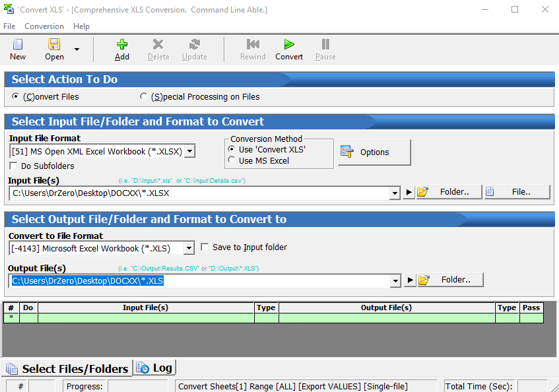This screenshot has height=392, width=559.
Task: Expand the Convert to File Format dropdown
Action: (x=189, y=248)
